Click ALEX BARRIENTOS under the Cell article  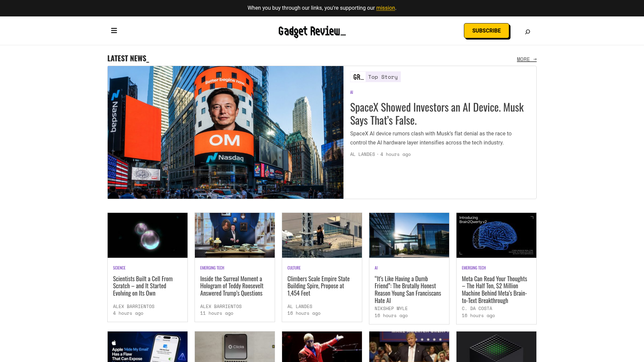coord(133,306)
